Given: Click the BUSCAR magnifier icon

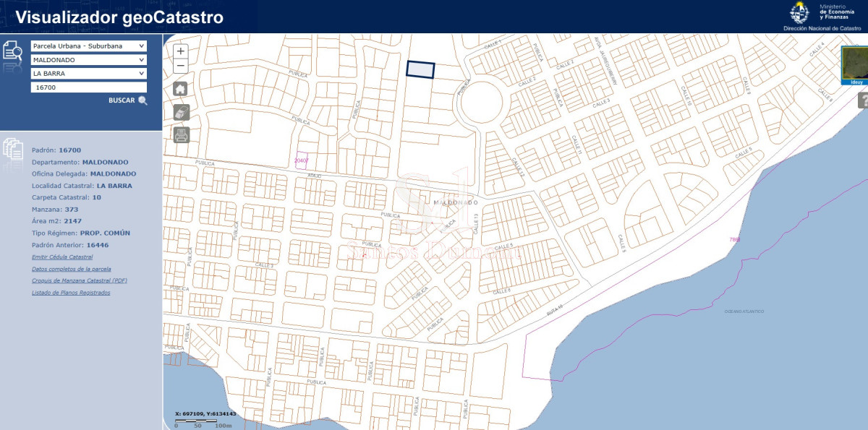Looking at the screenshot, I should (142, 100).
